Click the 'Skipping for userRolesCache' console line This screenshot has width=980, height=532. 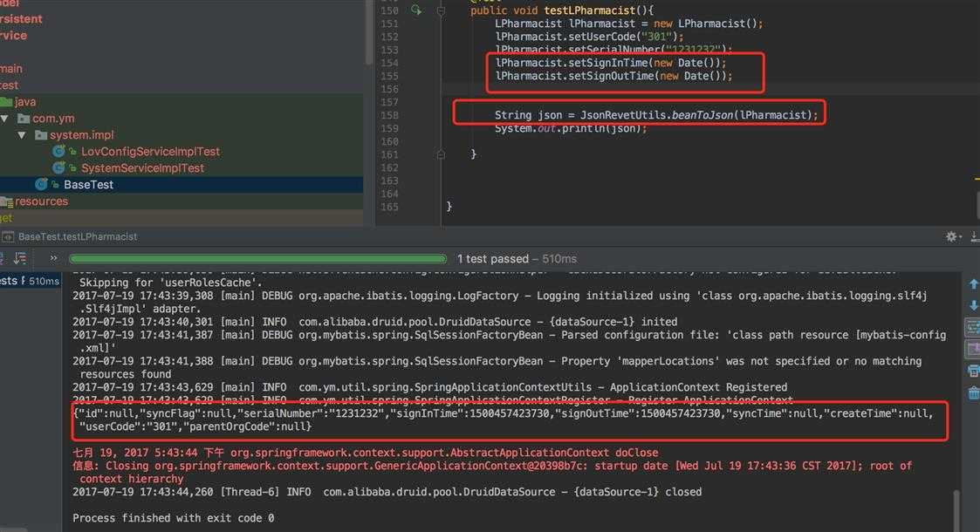coord(171,283)
